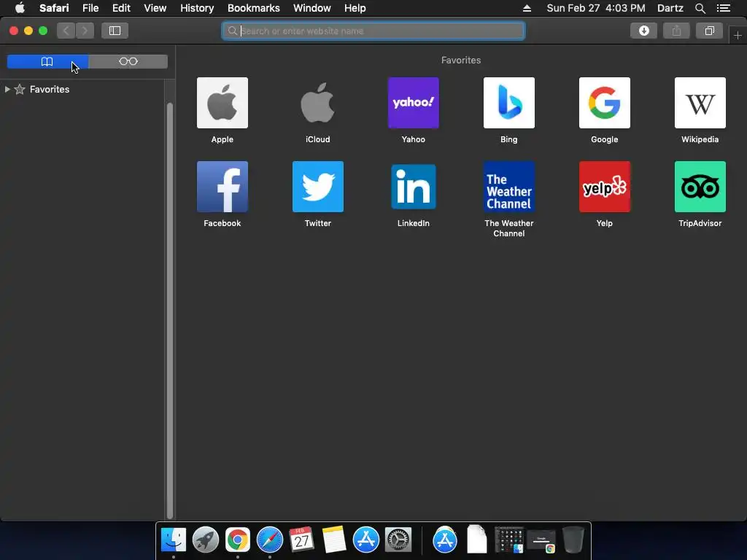Switch to the Bookmarks sidebar tab
The image size is (747, 560).
pyautogui.click(x=47, y=61)
